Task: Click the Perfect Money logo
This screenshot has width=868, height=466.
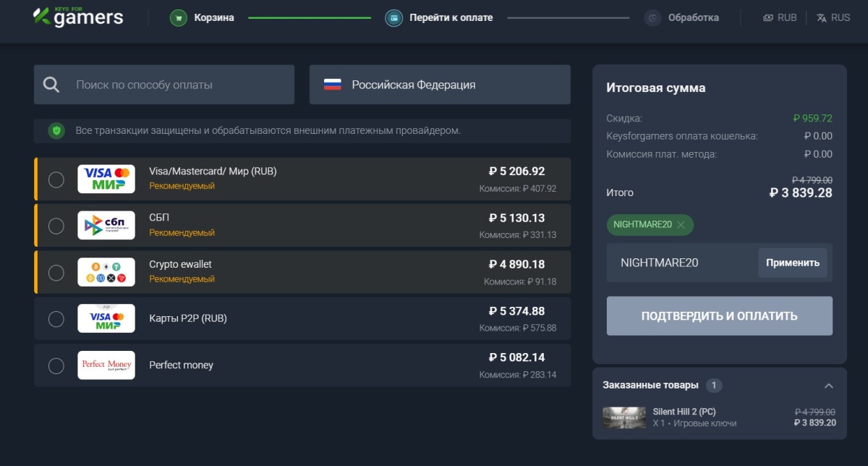Action: click(x=106, y=365)
